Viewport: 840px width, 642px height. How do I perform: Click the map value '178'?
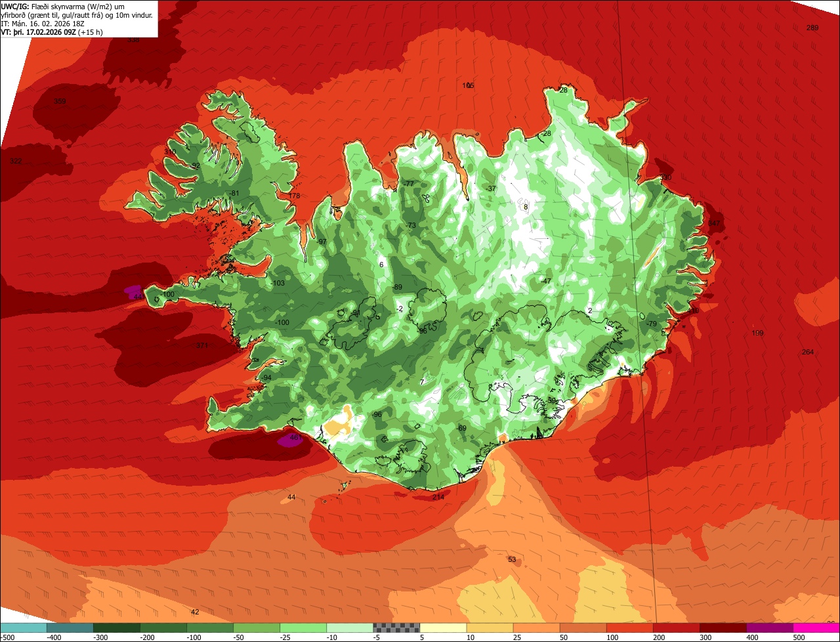pos(294,196)
